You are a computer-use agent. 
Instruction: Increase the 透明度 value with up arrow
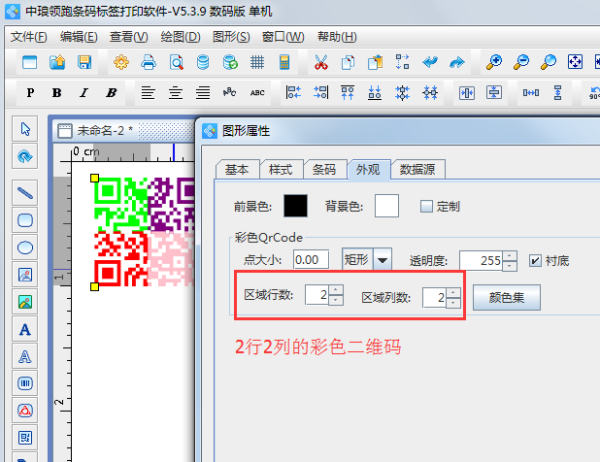tap(509, 256)
